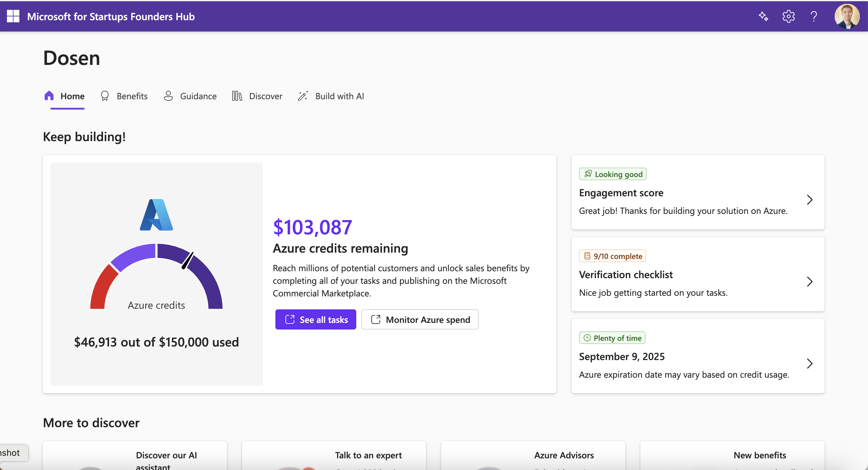Screen dimensions: 868x470
Task: Click the Keep building! heading
Action: 84,137
